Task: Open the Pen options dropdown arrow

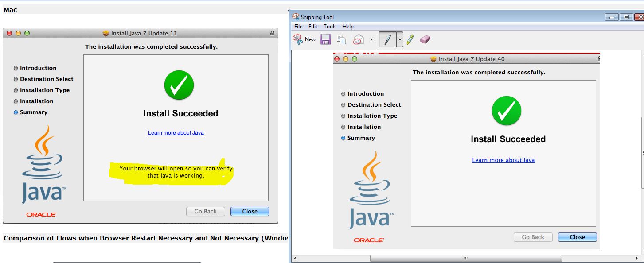Action: [400, 39]
